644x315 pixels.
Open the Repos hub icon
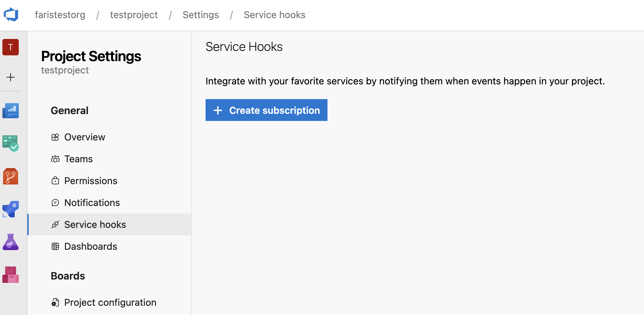pos(11,176)
